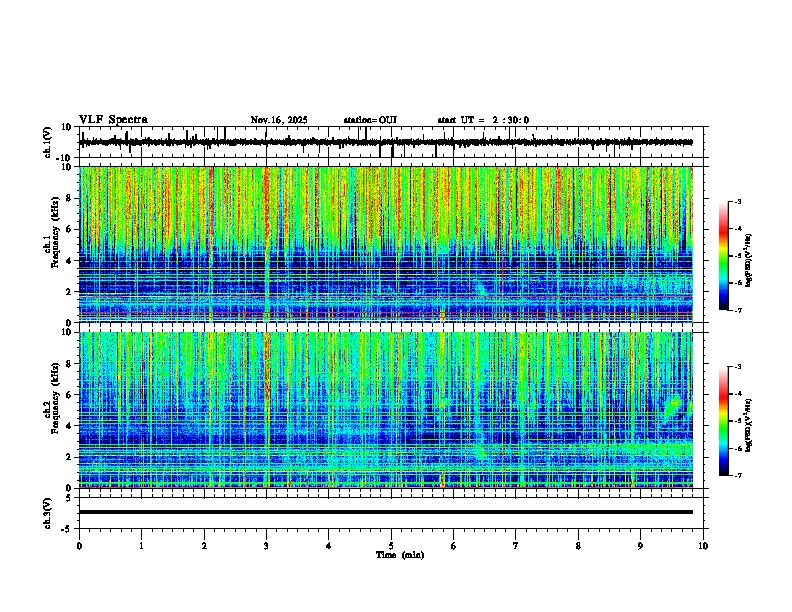Click the ch.2 color bar log(PSD) label
The width and height of the screenshot is (792, 612).
tap(749, 426)
